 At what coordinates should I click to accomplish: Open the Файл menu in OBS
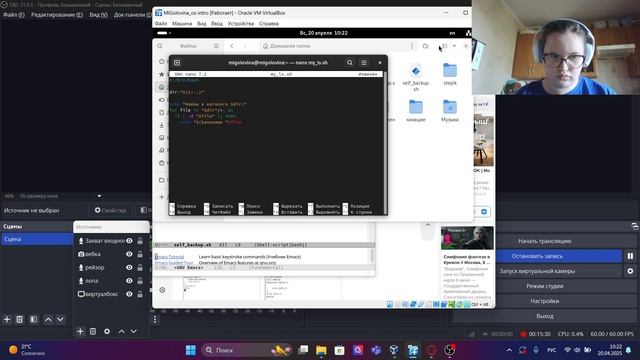tap(14, 15)
